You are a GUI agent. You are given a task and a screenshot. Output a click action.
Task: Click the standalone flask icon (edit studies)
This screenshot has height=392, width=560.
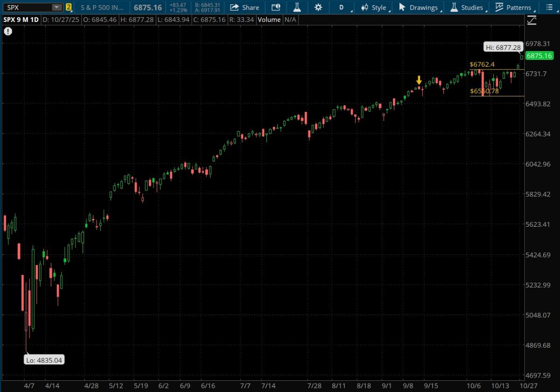pyautogui.click(x=297, y=7)
